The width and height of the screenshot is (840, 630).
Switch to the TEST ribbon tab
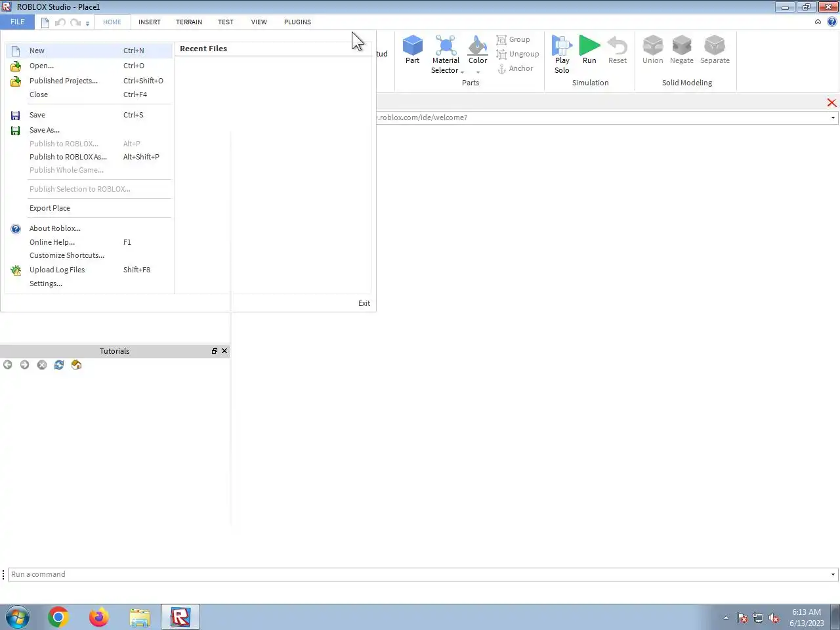[x=226, y=22]
